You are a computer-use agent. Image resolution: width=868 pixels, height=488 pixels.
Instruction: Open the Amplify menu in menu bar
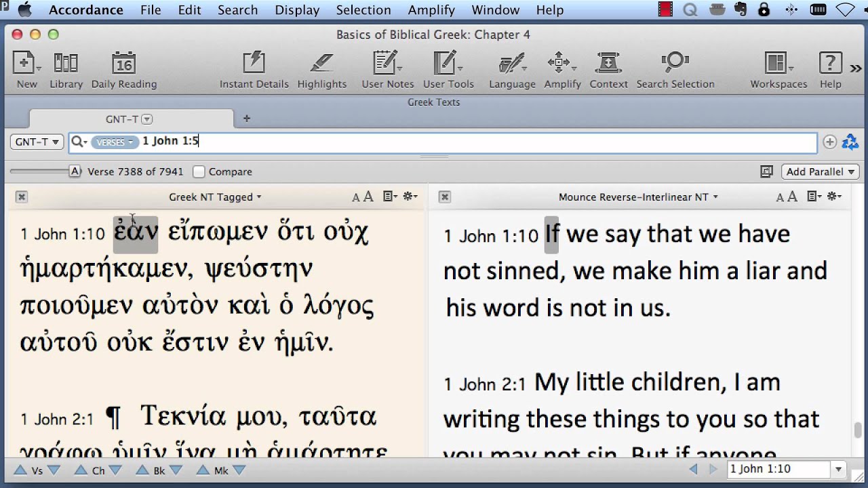pos(431,10)
